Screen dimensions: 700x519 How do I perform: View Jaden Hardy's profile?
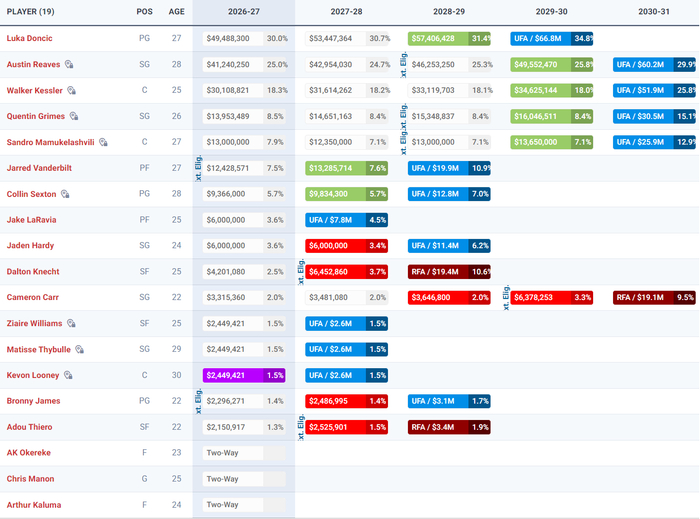[30, 245]
